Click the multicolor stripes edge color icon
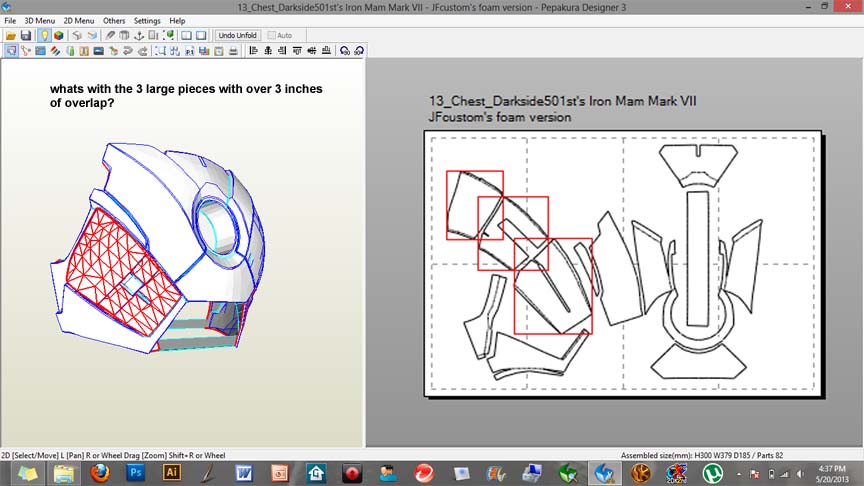Screen dimensions: 864x486 [x=55, y=51]
